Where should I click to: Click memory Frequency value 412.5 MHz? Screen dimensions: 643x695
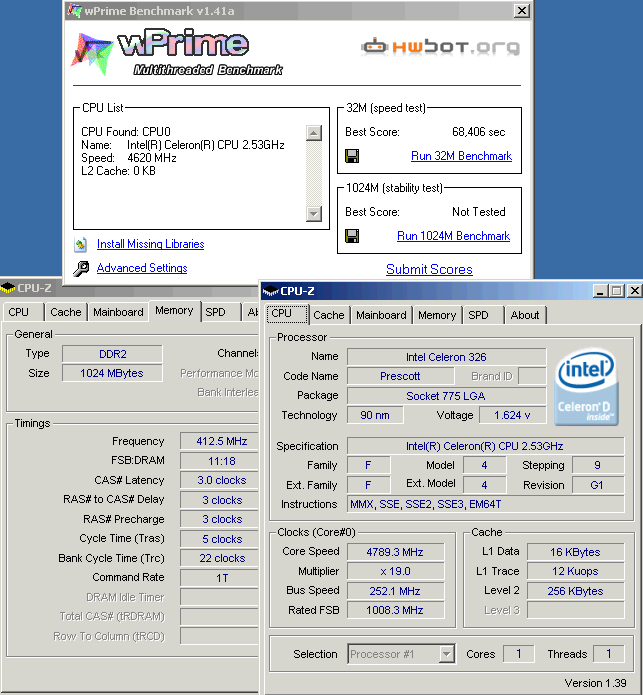220,441
